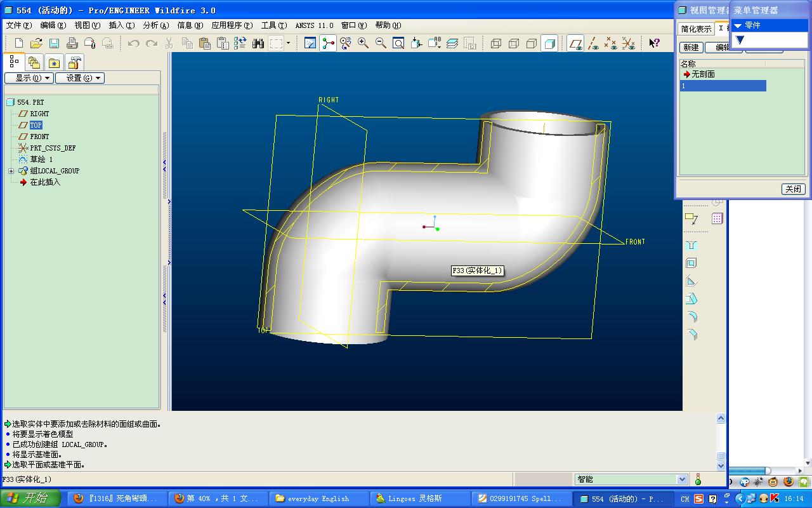Toggle datum planes display on/off
Screen dimensions: 812x508
click(575, 43)
